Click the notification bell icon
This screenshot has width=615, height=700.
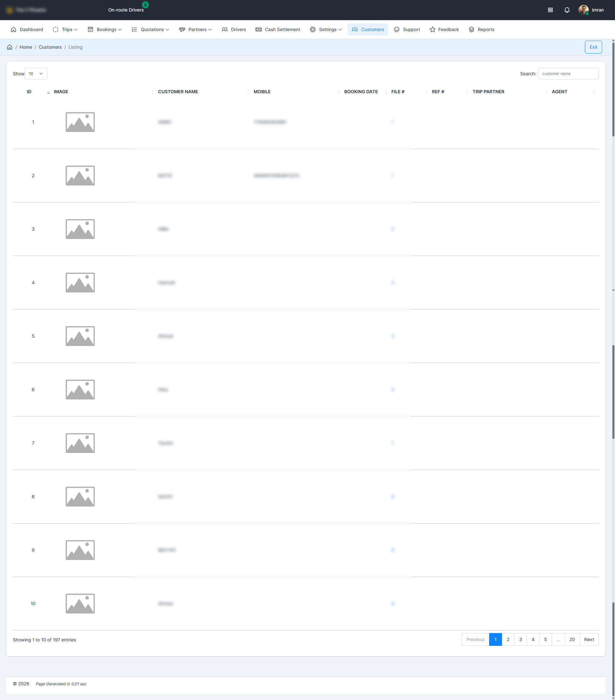click(x=567, y=10)
